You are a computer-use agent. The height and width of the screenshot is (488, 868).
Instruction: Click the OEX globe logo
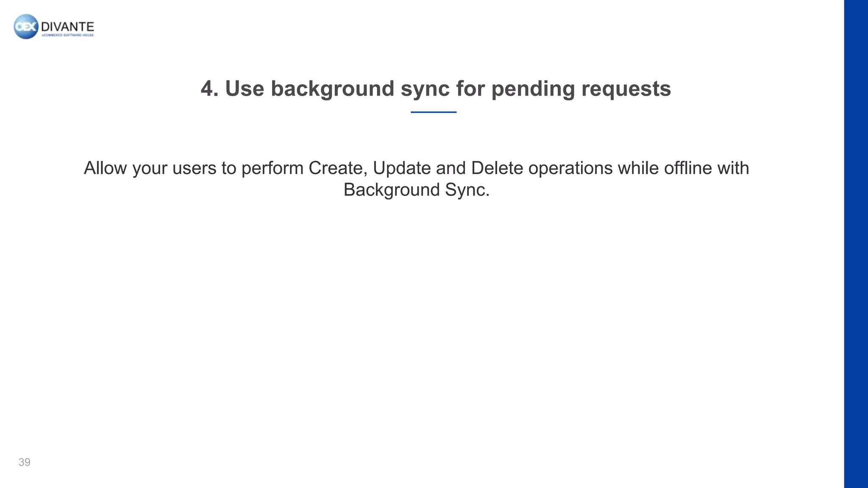26,27
